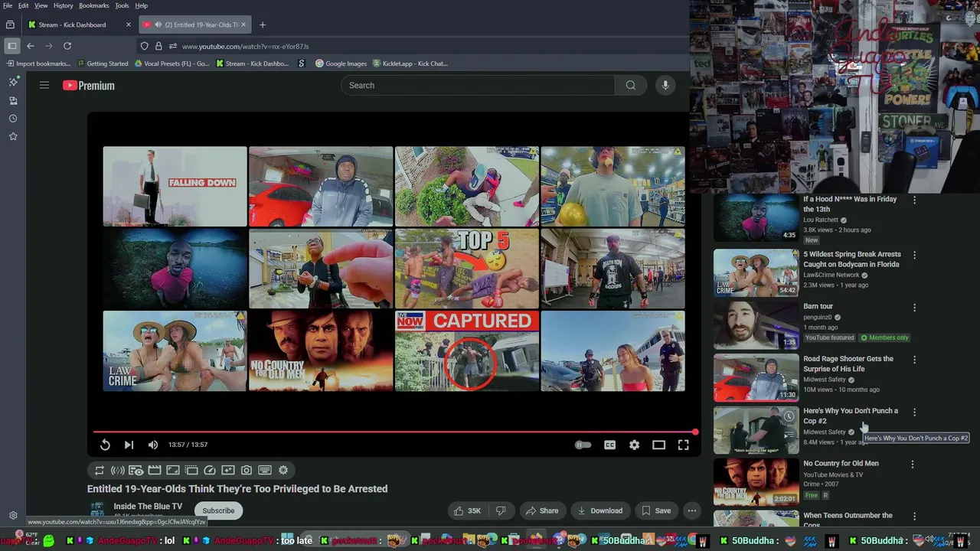980x551 pixels.
Task: Go back to the previous page
Action: (31, 46)
